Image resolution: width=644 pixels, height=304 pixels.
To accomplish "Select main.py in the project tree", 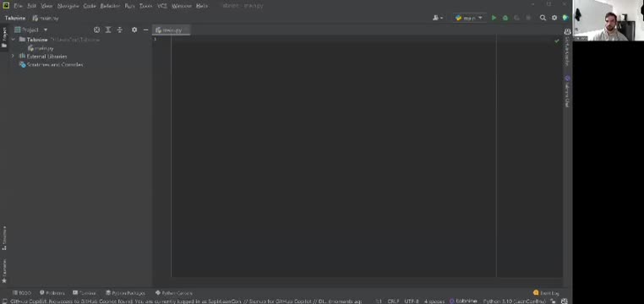I will point(41,48).
